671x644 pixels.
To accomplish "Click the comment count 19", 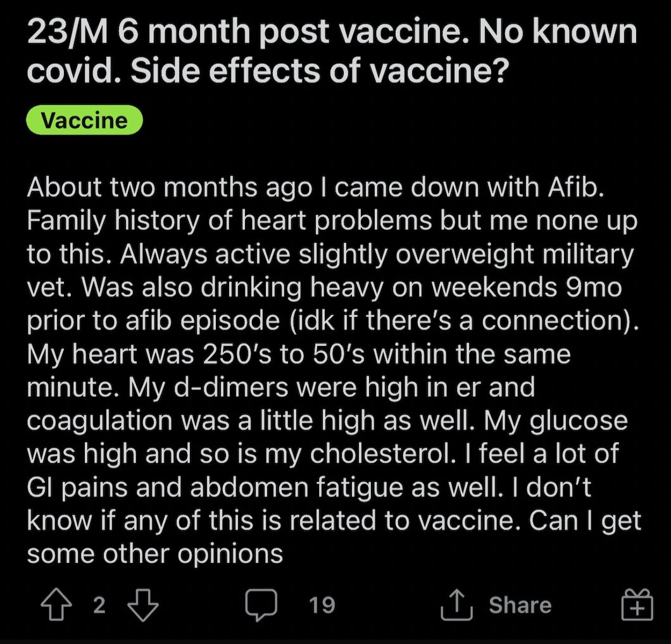I will pos(322,605).
